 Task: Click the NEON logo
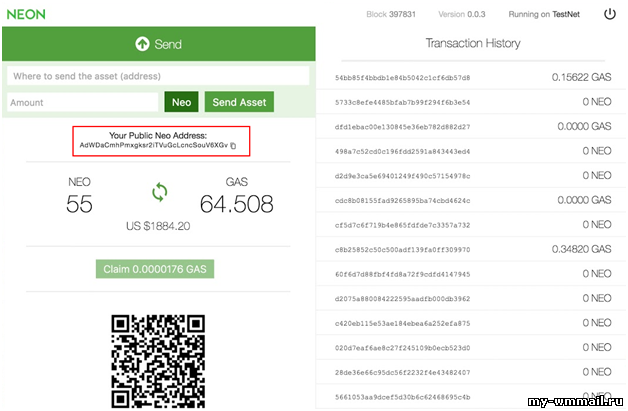26,14
